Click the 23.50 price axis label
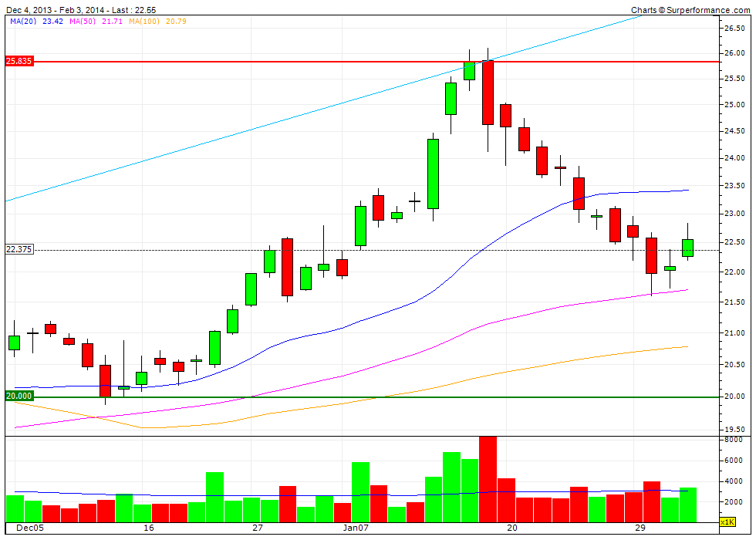The width and height of the screenshot is (756, 540). [734, 186]
